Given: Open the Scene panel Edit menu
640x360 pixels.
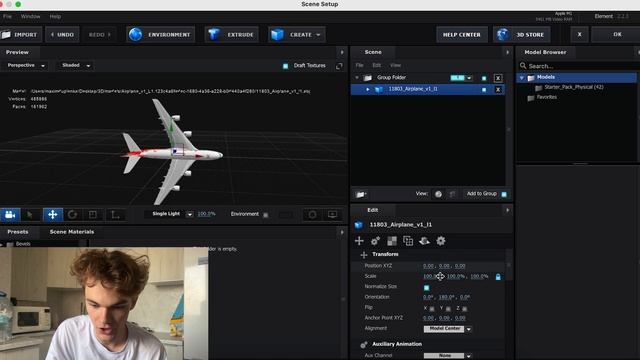Looking at the screenshot, I should pyautogui.click(x=376, y=65).
